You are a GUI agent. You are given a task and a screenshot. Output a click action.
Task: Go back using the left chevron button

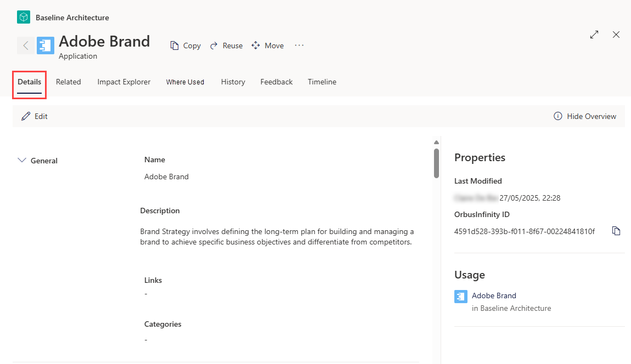(x=25, y=46)
